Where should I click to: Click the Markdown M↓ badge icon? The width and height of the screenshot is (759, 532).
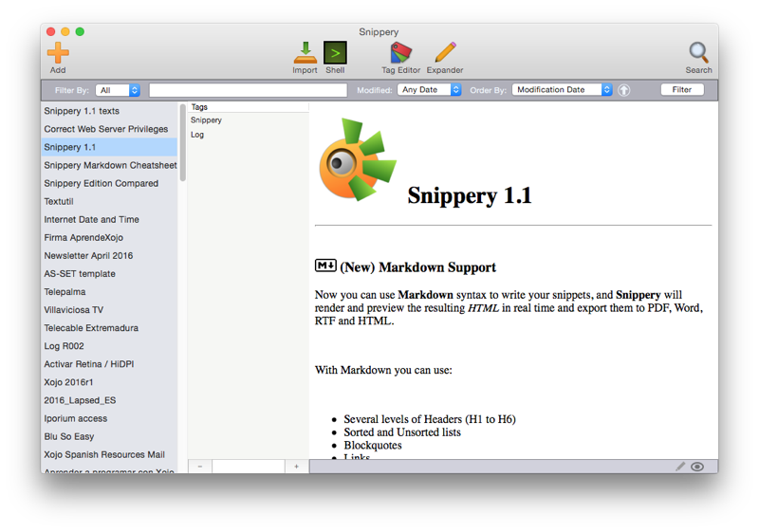click(325, 266)
